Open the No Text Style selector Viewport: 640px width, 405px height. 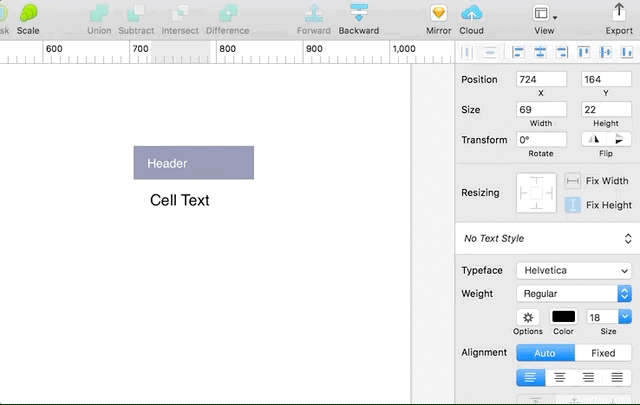548,238
